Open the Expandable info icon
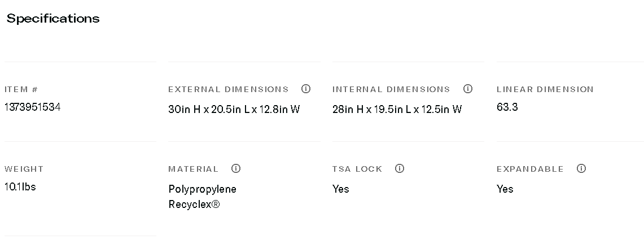 [x=581, y=168]
